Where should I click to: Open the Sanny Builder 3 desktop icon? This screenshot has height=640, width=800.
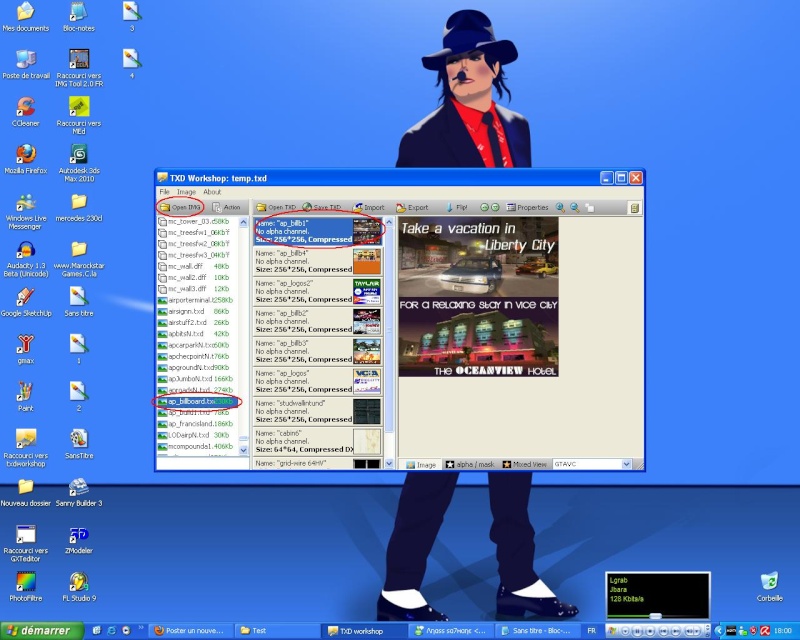point(79,491)
